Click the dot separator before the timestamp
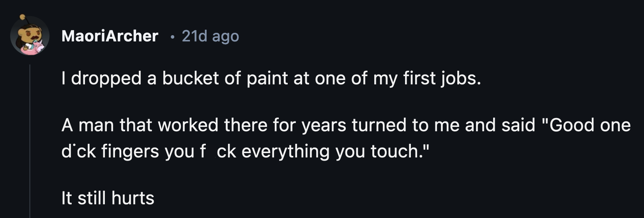The width and height of the screenshot is (644, 218). pyautogui.click(x=172, y=36)
